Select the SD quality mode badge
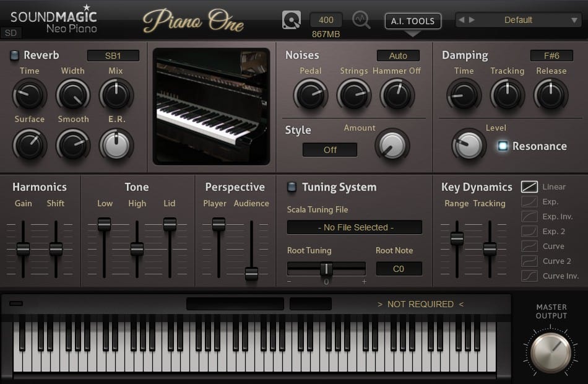Screen dimensions: 588x384 tap(11, 33)
